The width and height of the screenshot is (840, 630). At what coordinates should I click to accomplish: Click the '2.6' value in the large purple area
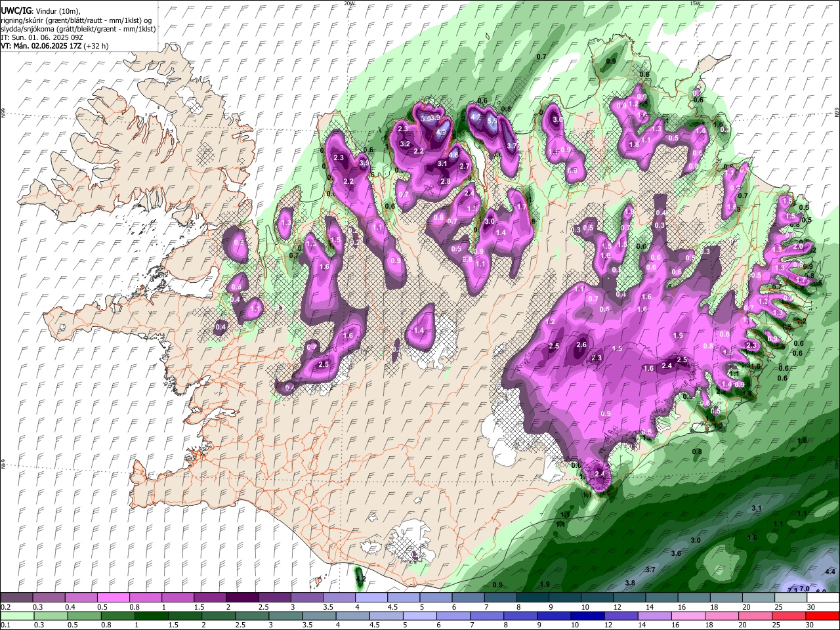[x=581, y=345]
